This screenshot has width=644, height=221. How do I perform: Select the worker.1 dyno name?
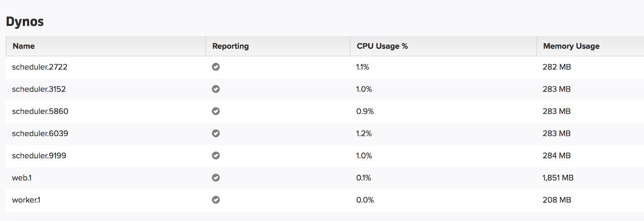(26, 200)
